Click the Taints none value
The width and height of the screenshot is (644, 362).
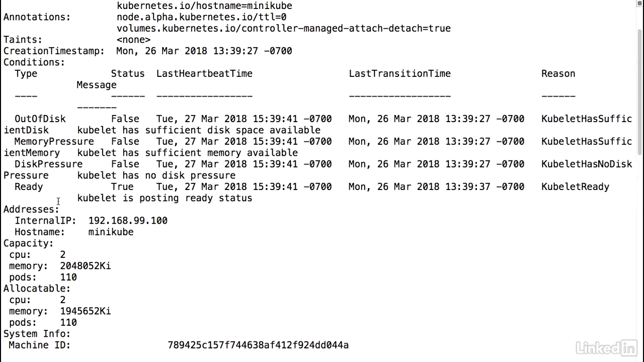coord(133,40)
